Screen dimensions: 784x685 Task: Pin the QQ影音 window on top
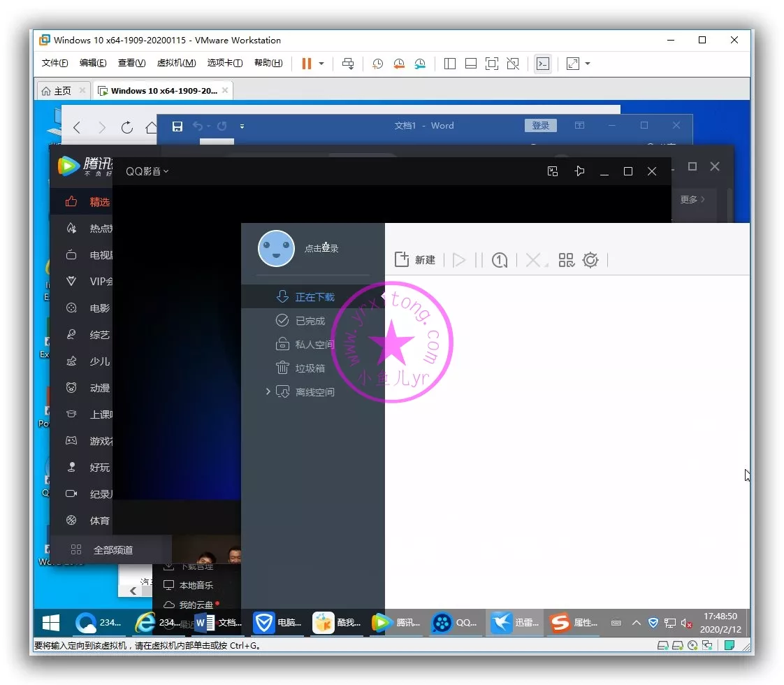pos(579,171)
